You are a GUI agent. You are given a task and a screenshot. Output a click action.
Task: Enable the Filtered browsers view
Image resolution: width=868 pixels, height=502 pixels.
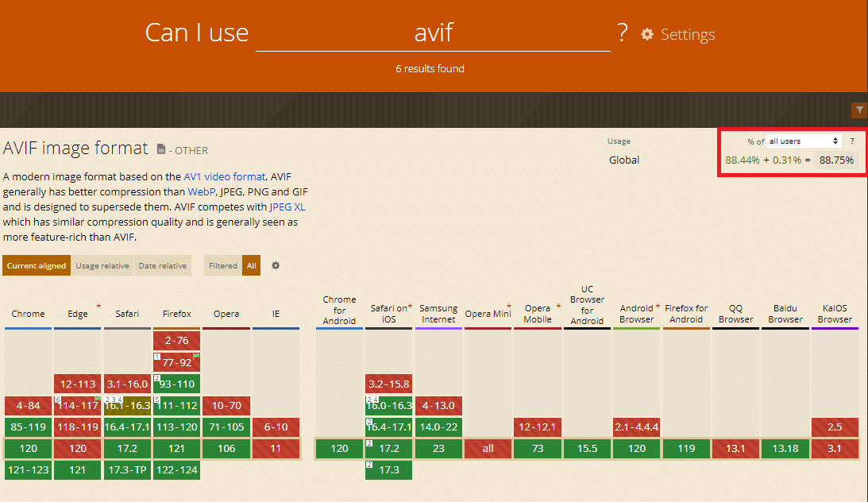point(222,265)
